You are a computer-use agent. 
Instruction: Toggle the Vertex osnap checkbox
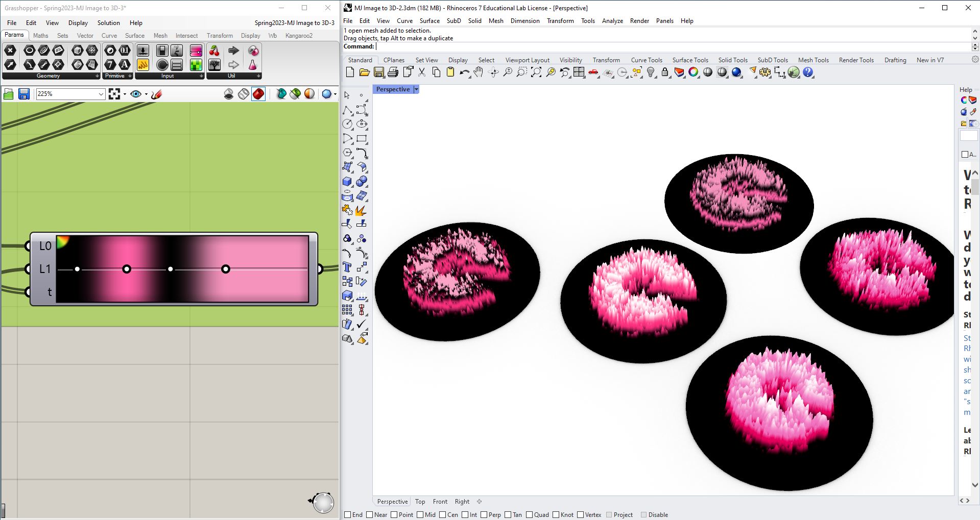coord(580,514)
